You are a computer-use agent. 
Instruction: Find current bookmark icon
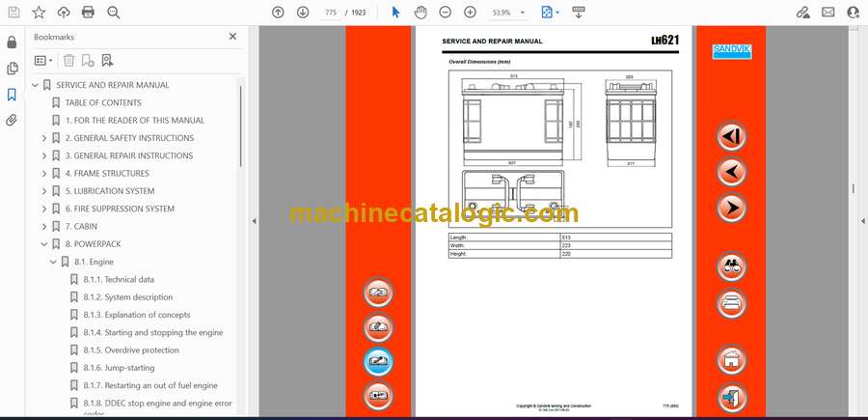pyautogui.click(x=107, y=61)
